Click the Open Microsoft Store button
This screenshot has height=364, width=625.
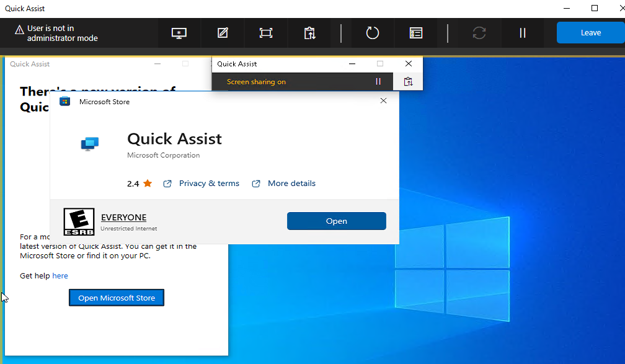(x=117, y=298)
